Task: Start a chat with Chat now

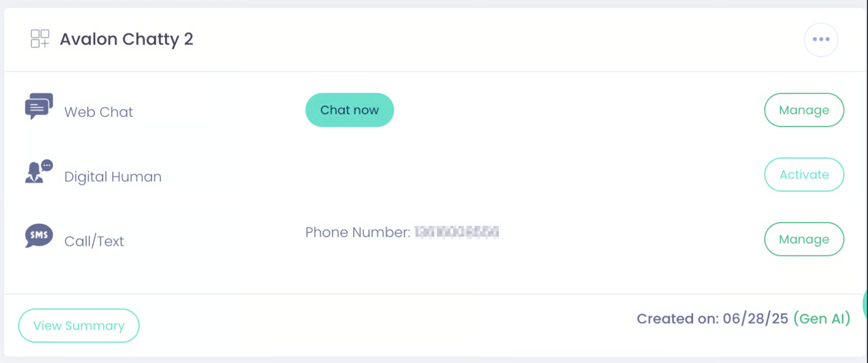Action: coord(349,110)
